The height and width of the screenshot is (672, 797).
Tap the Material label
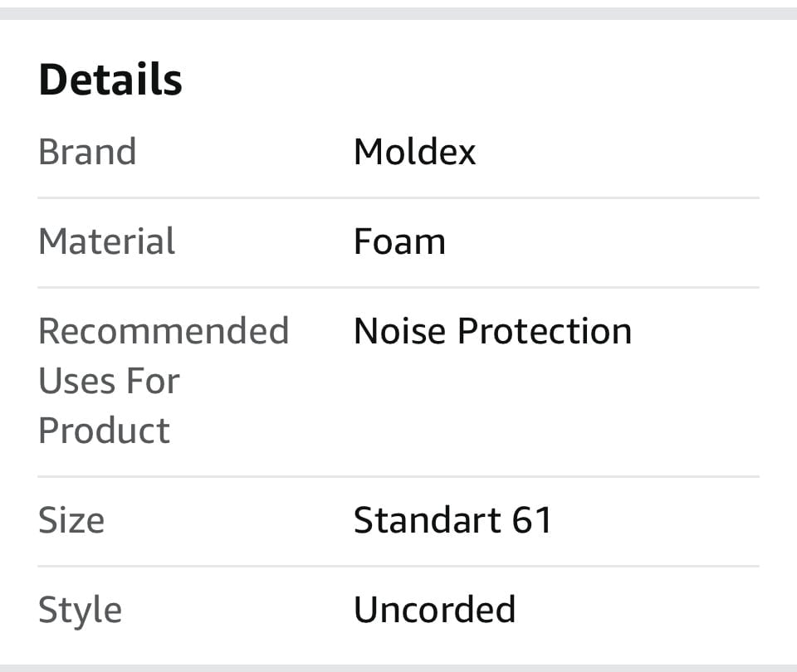(107, 241)
